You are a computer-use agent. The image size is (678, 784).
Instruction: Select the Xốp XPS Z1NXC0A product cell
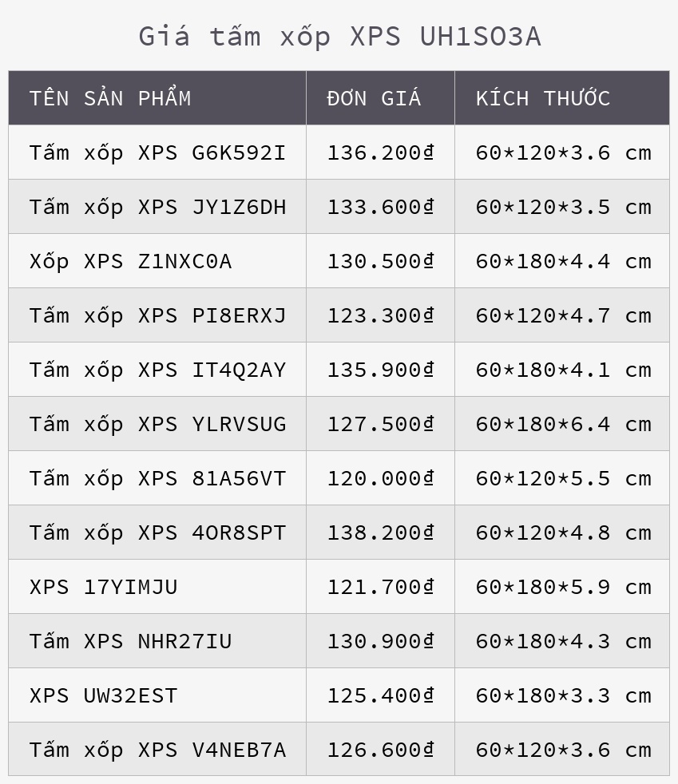[131, 261]
